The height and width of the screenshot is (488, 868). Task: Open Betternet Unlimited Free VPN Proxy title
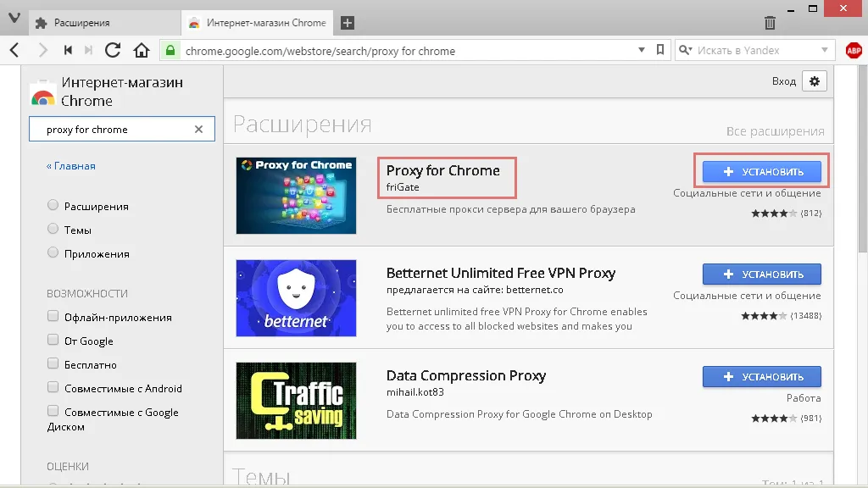click(x=501, y=274)
